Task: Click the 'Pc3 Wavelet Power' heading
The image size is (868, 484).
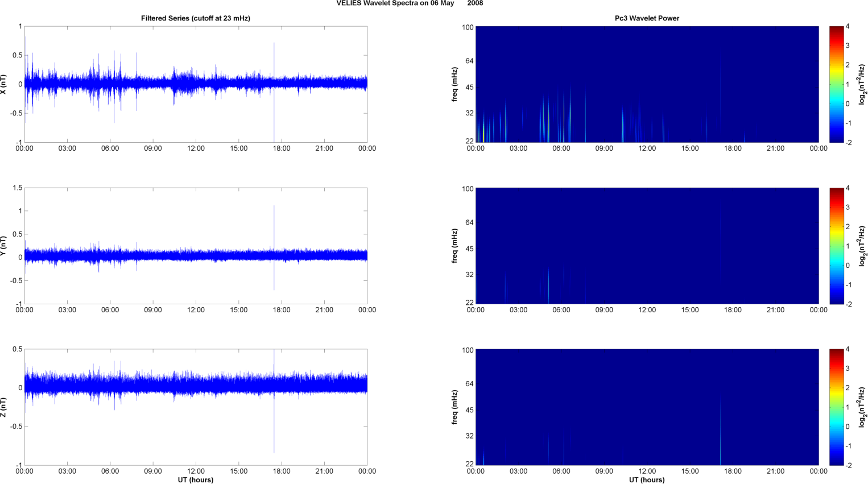Action: click(647, 18)
